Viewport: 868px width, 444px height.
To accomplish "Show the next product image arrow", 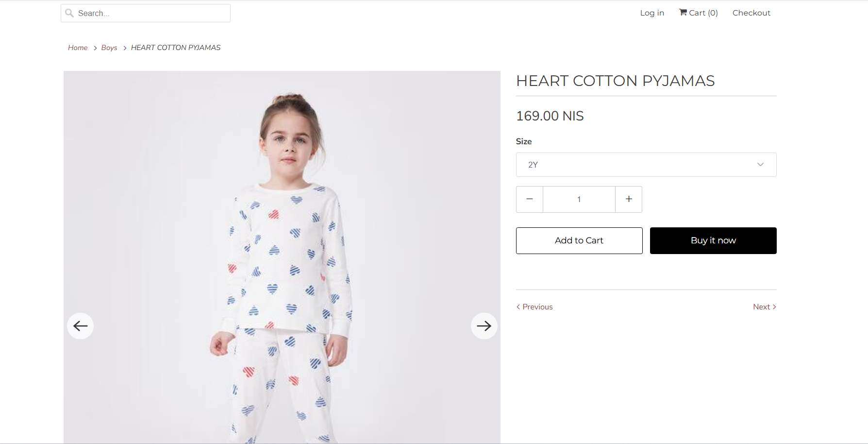I will 484,326.
